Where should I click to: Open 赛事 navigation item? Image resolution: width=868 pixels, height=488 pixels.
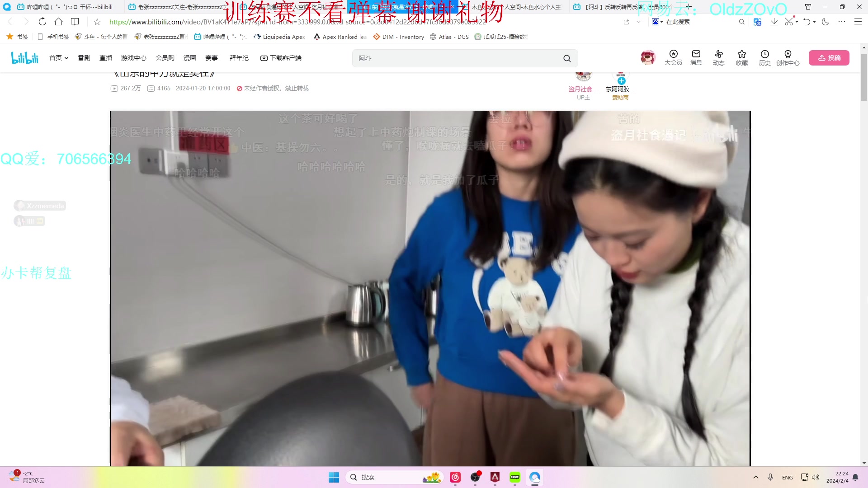point(212,58)
